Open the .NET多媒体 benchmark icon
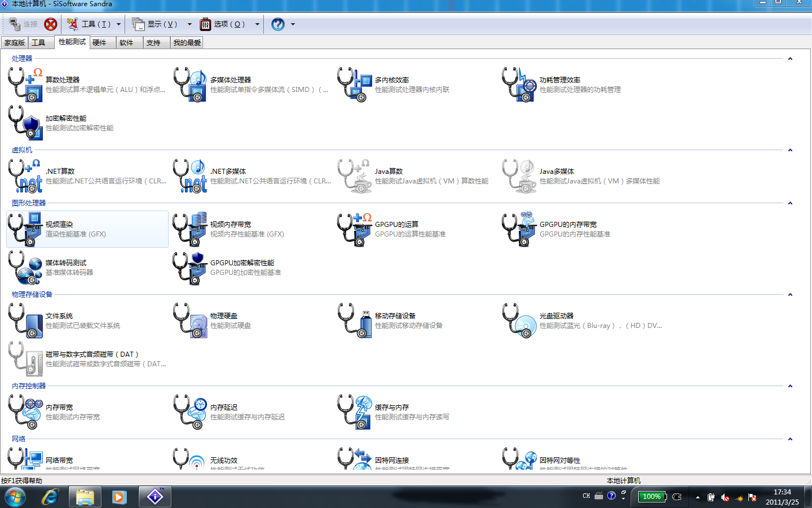Viewport: 812px width, 508px height. click(x=191, y=176)
